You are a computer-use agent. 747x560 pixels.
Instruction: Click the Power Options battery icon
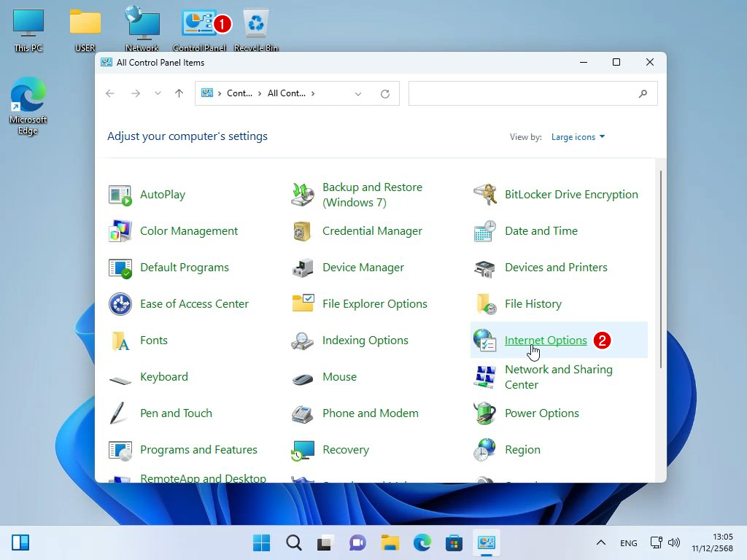pos(484,413)
